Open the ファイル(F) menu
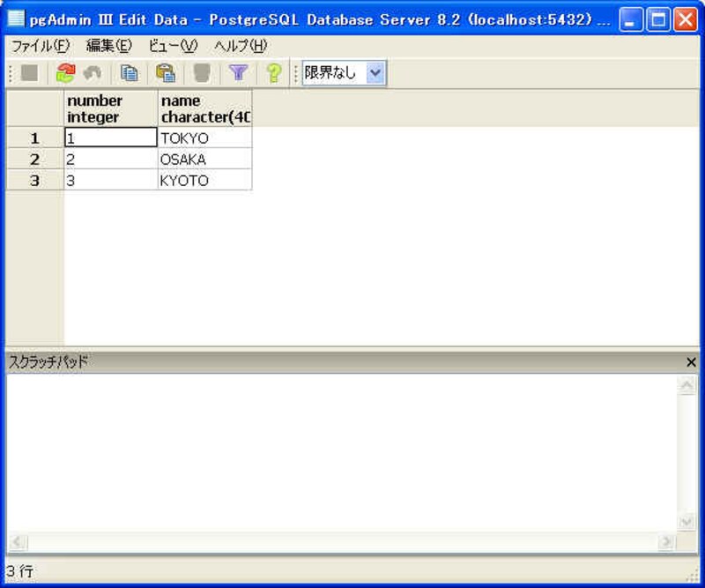Image resolution: width=705 pixels, height=588 pixels. [40, 46]
